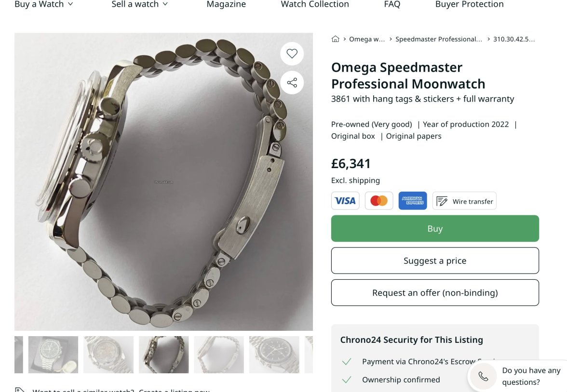This screenshot has width=567, height=392.
Task: Add watch to favorites with heart icon
Action: [292, 54]
